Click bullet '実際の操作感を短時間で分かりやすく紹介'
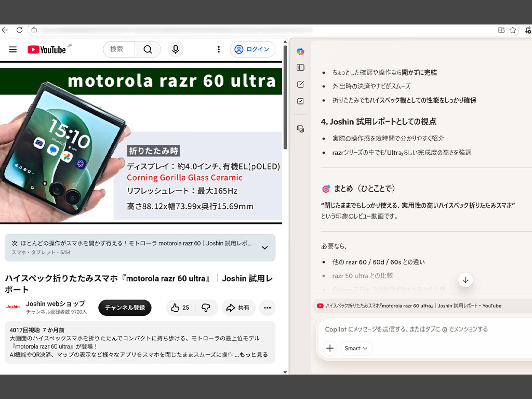 [388, 138]
